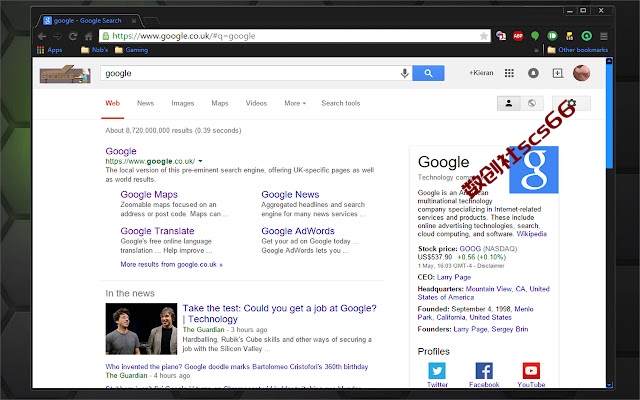
Task: Open the YouTube profile icon
Action: pos(531,371)
